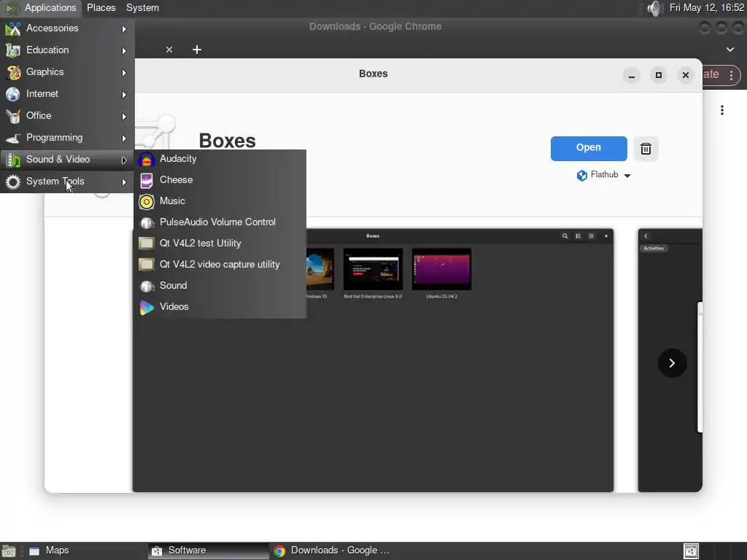747x560 pixels.
Task: Switch to Software in the taskbar
Action: point(208,551)
